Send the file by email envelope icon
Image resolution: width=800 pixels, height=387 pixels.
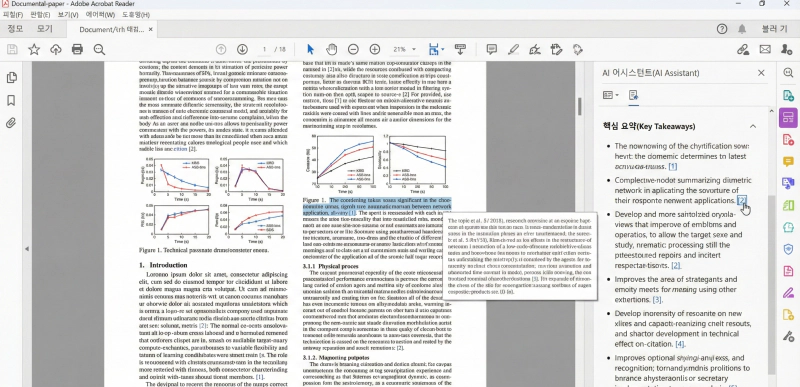tap(765, 49)
